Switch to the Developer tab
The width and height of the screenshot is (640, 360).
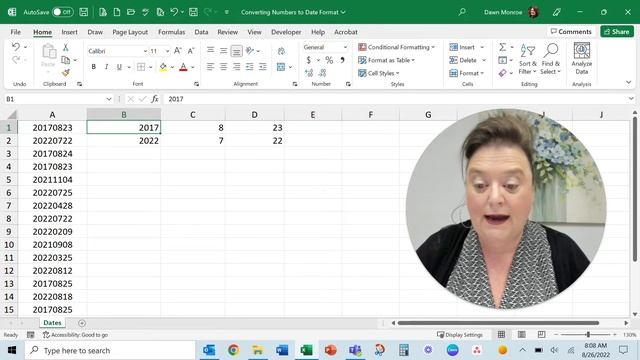(x=286, y=32)
